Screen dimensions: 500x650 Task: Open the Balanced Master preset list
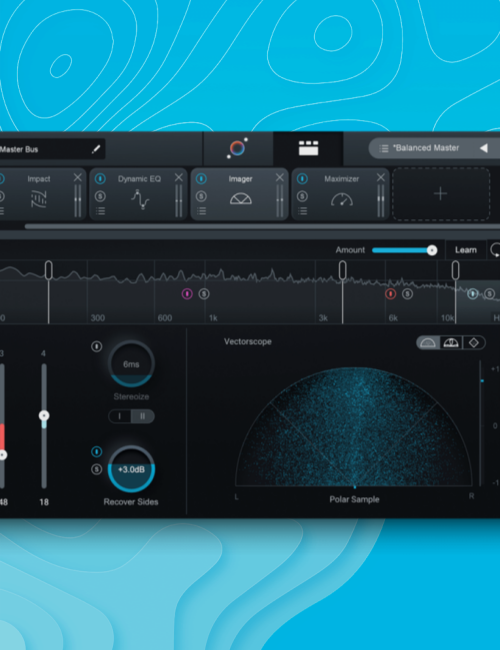(x=384, y=148)
